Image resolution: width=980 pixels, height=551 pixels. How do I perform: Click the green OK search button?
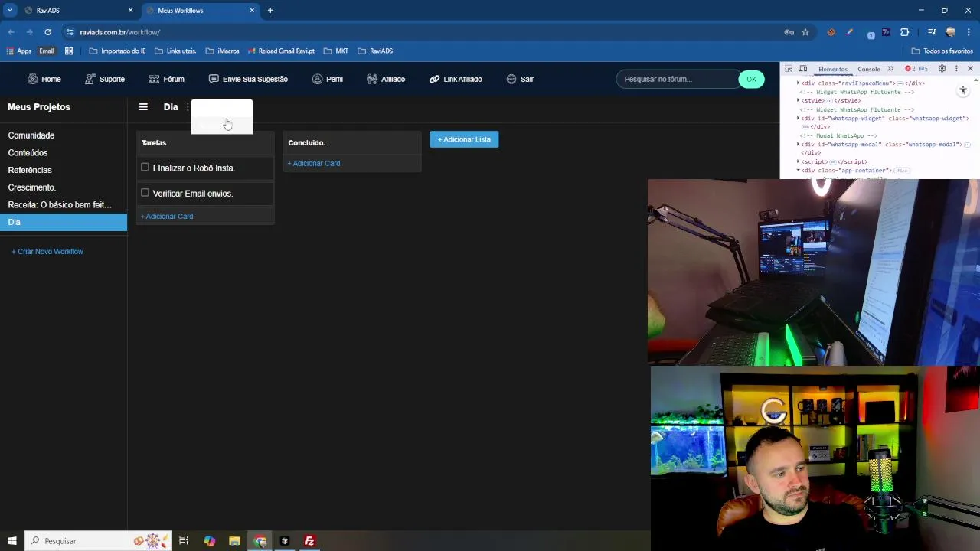click(x=751, y=79)
